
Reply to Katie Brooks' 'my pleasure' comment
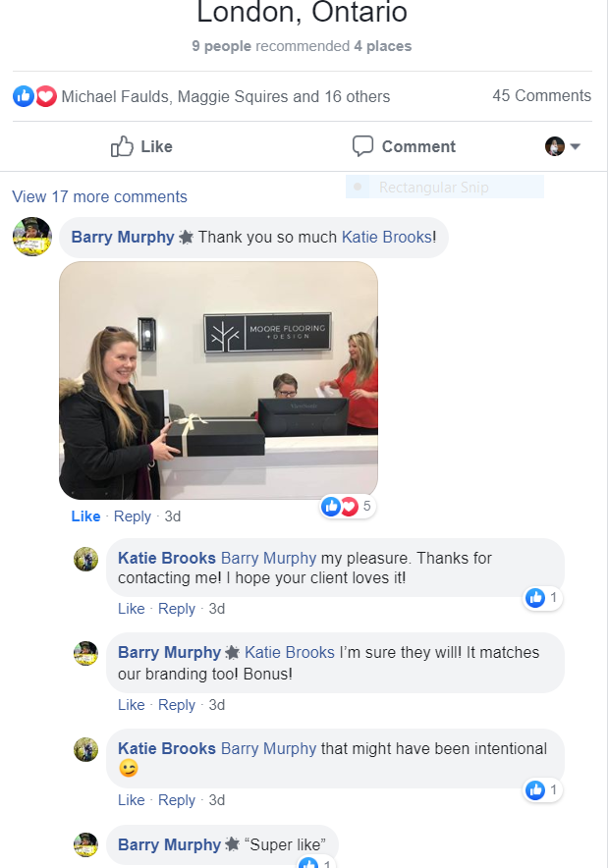[177, 609]
